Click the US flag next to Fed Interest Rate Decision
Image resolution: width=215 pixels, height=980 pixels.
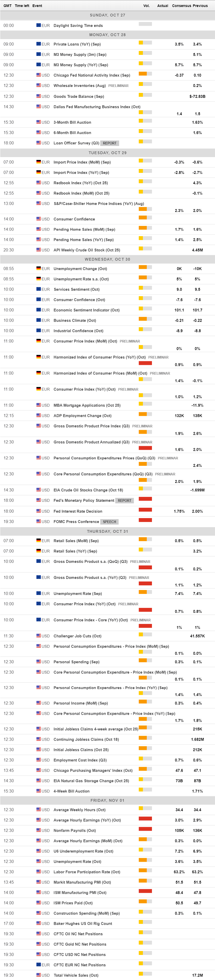coord(38,511)
